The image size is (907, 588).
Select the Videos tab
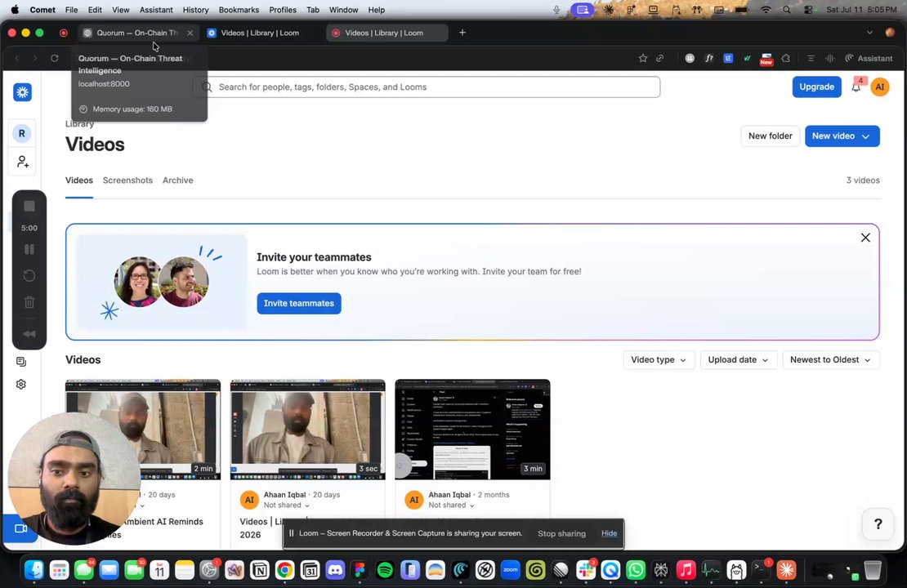point(79,180)
